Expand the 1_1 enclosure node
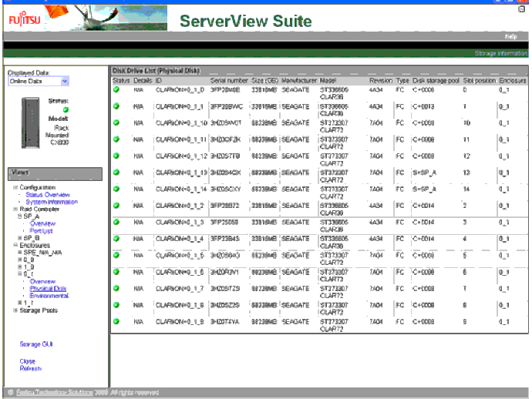532x399 pixels. pyautogui.click(x=20, y=303)
